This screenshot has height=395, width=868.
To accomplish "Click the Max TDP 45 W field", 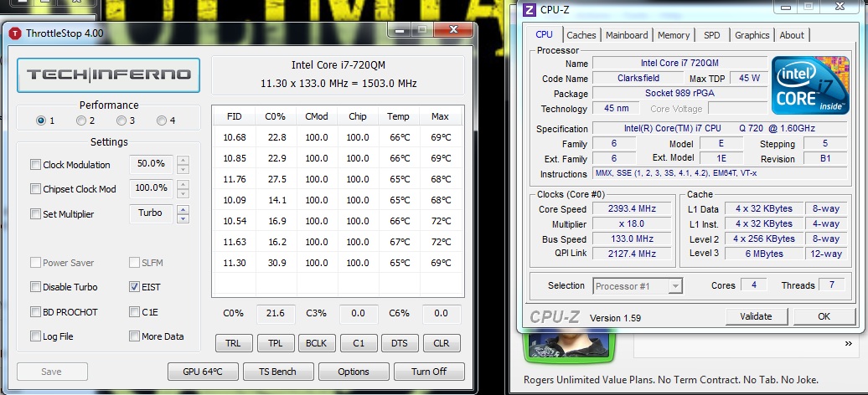I will [x=750, y=79].
